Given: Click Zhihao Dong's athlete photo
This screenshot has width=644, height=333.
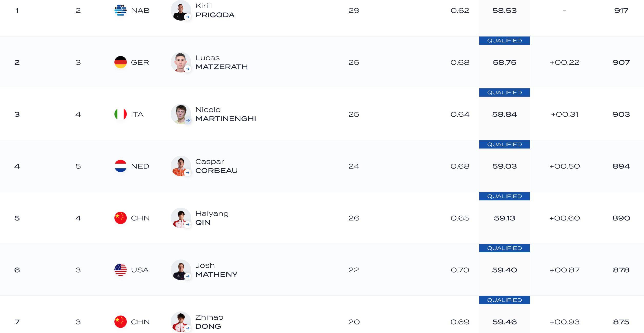Looking at the screenshot, I should (x=181, y=322).
